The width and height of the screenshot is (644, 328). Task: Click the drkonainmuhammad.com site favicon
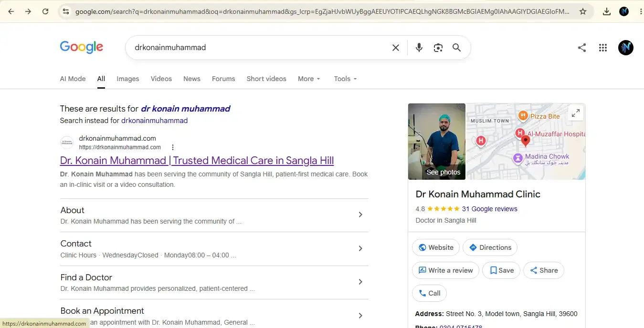click(67, 143)
